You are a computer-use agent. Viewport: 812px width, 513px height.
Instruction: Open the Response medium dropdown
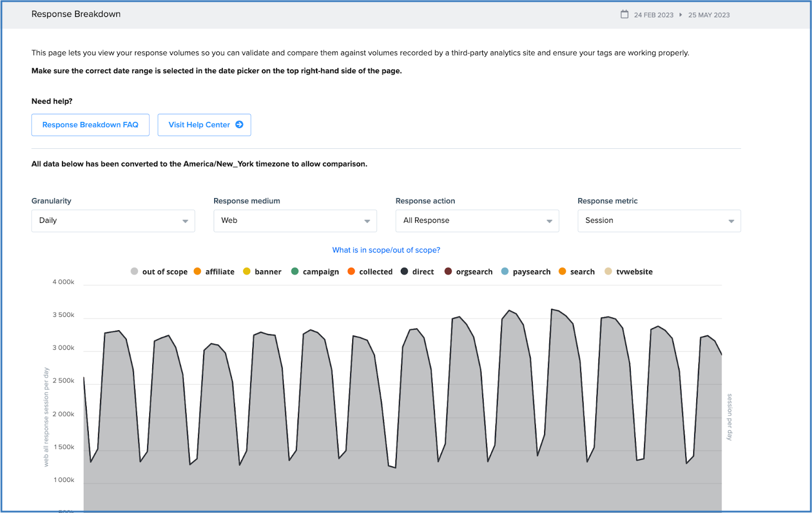294,220
